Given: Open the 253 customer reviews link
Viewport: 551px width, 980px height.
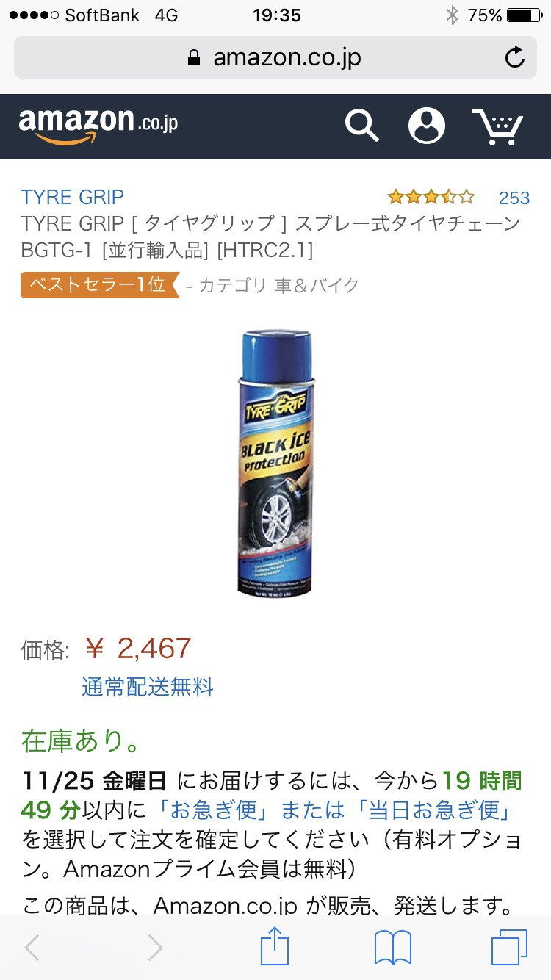Looking at the screenshot, I should click(x=514, y=198).
